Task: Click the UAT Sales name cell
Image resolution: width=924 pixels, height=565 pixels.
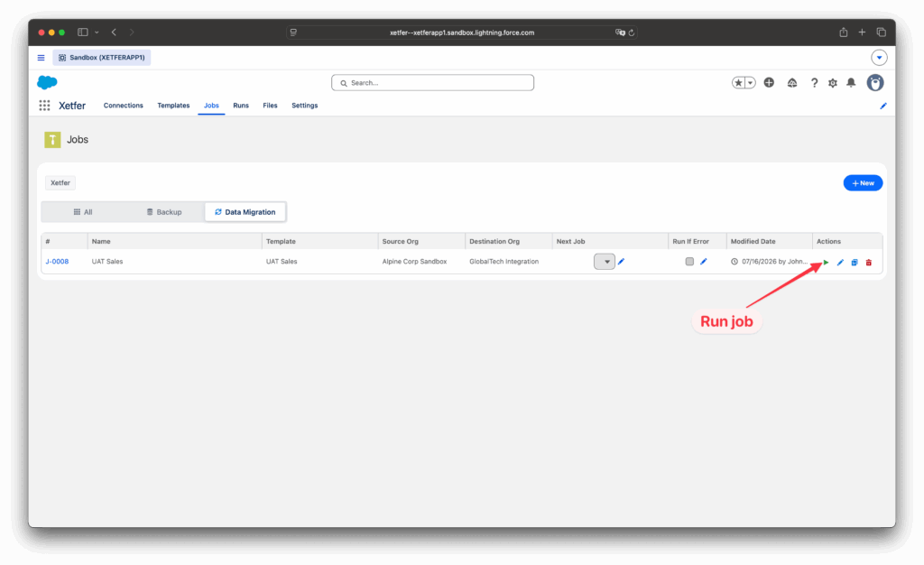Action: [107, 262]
